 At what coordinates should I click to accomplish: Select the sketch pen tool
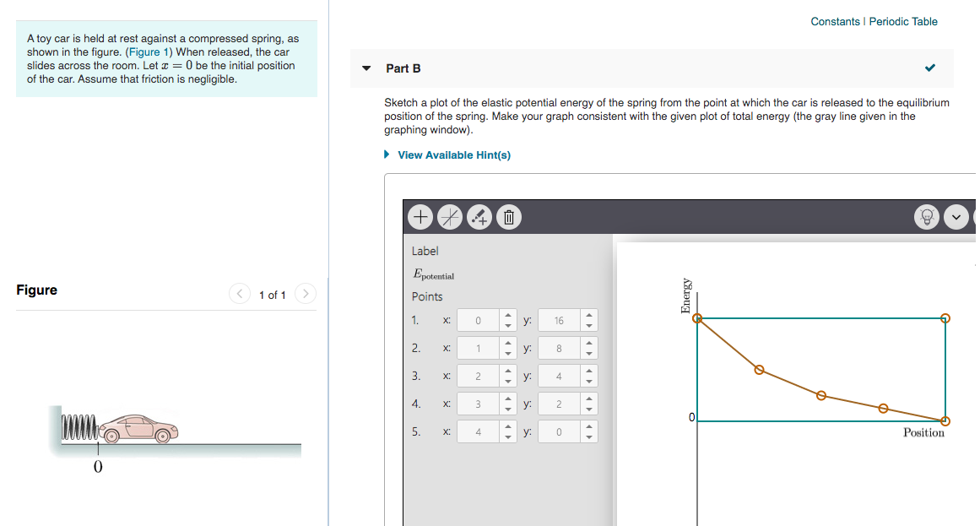(x=479, y=217)
